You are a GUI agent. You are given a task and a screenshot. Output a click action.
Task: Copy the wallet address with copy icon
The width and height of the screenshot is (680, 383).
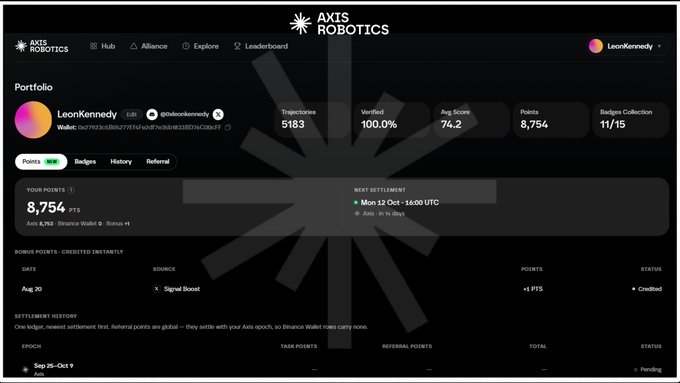228,127
